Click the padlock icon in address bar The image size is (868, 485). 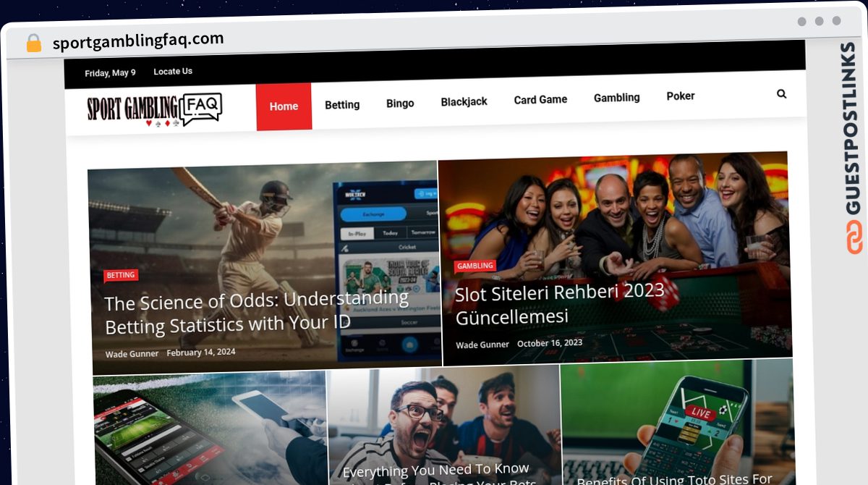click(33, 43)
